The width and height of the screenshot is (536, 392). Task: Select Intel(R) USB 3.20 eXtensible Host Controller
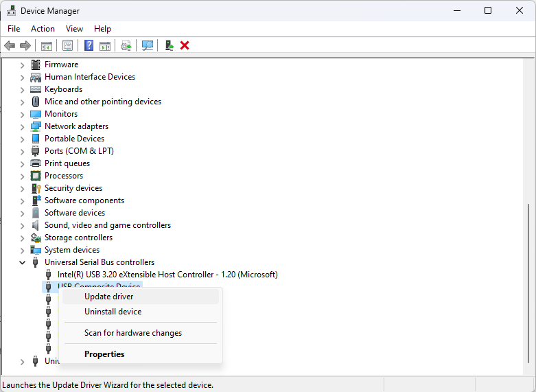coord(167,275)
